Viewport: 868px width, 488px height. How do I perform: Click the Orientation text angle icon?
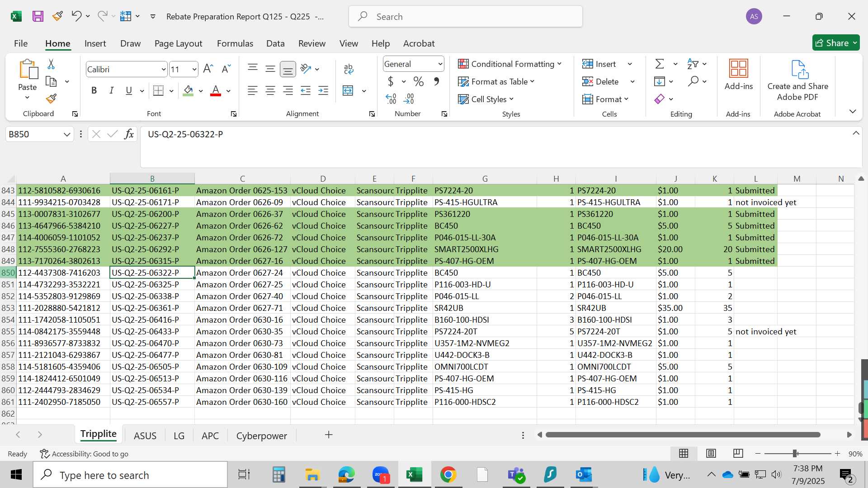click(306, 69)
